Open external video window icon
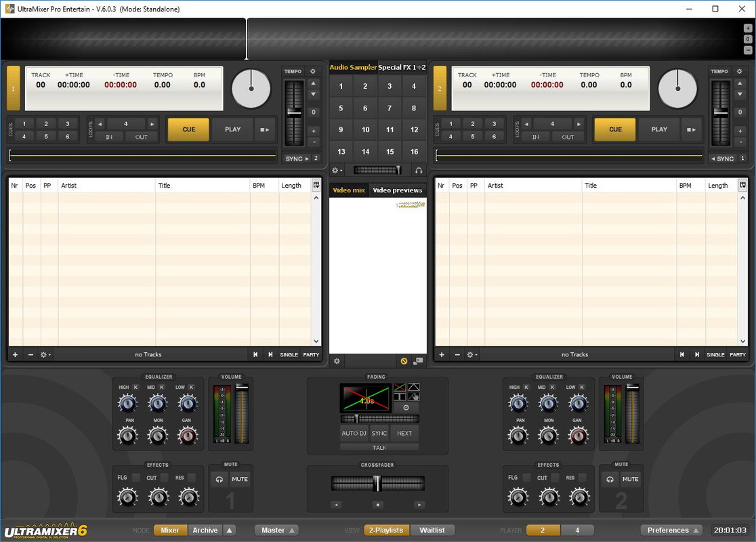756x542 pixels. [x=418, y=360]
